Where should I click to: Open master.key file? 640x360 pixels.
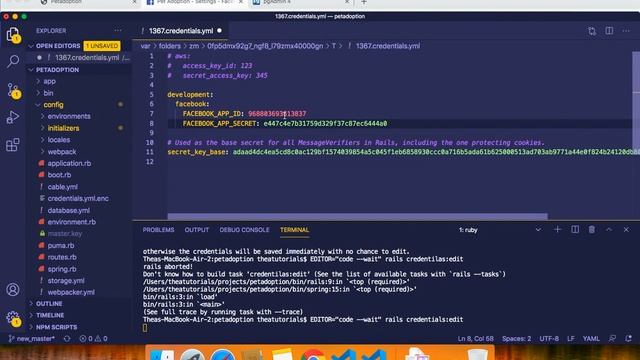click(x=64, y=233)
